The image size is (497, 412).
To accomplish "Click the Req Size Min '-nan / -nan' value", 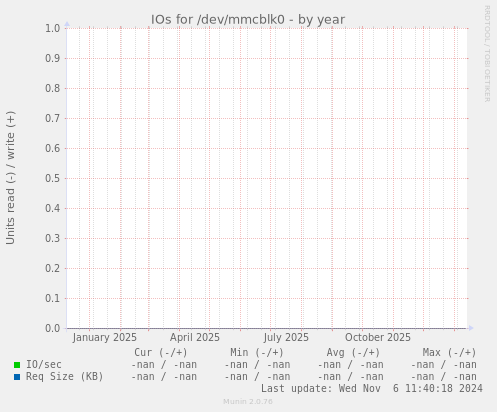I will pyautogui.click(x=257, y=377).
